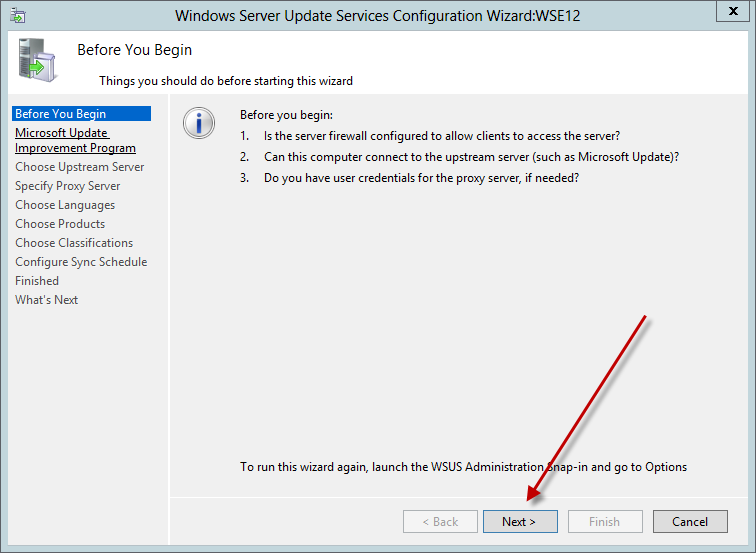The height and width of the screenshot is (553, 756).
Task: Go to Configure Sync Schedule step
Action: pos(81,262)
